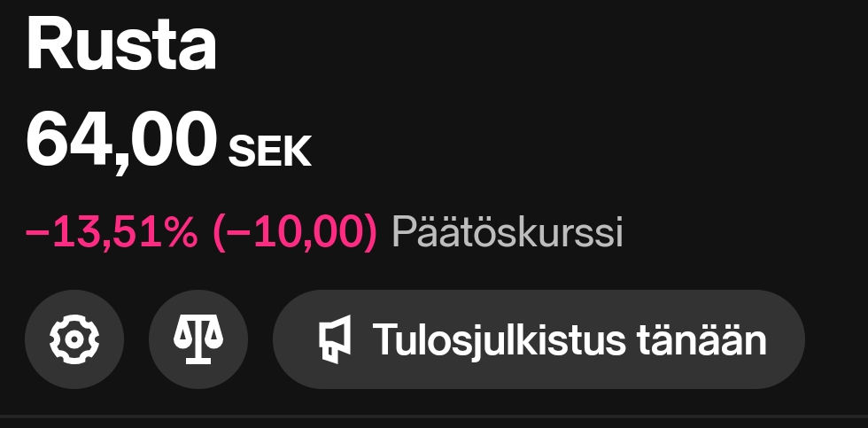Select the Rusta stock title
Screen dimensions: 868x428
(x=122, y=46)
